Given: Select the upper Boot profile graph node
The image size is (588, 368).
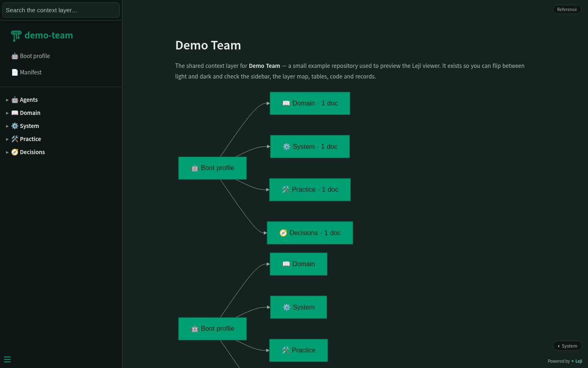Looking at the screenshot, I should [212, 168].
